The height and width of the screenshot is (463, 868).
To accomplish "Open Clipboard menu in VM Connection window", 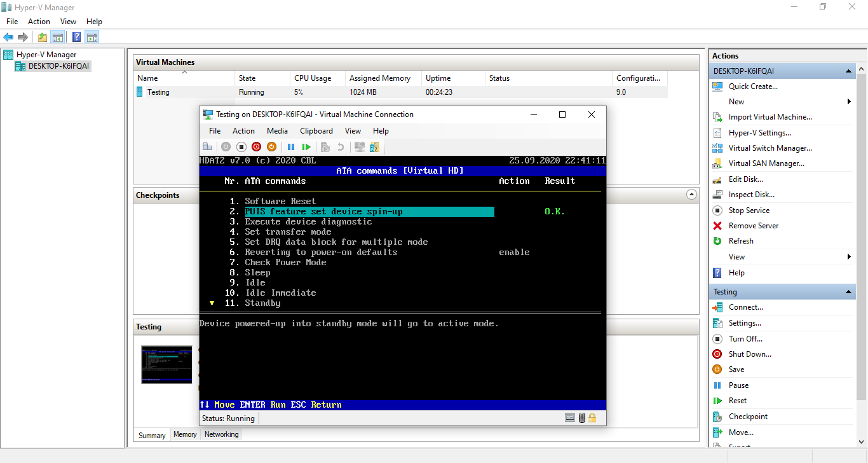I will tap(316, 131).
